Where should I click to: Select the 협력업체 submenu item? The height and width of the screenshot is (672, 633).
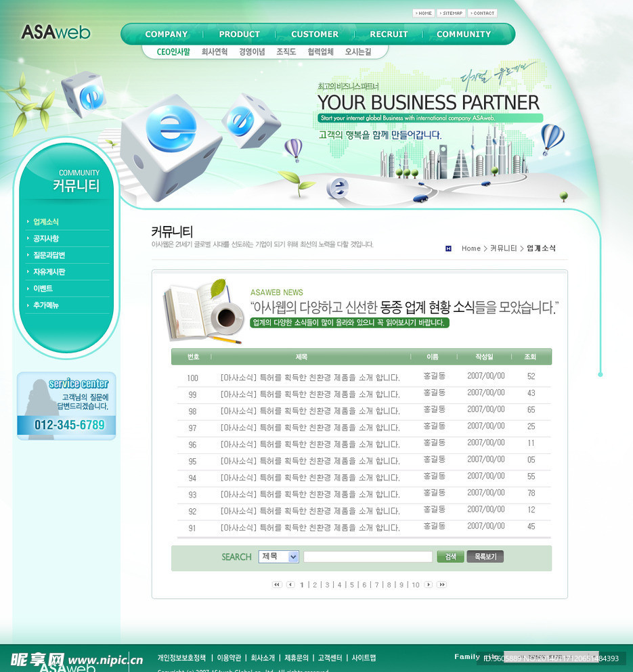coord(320,52)
